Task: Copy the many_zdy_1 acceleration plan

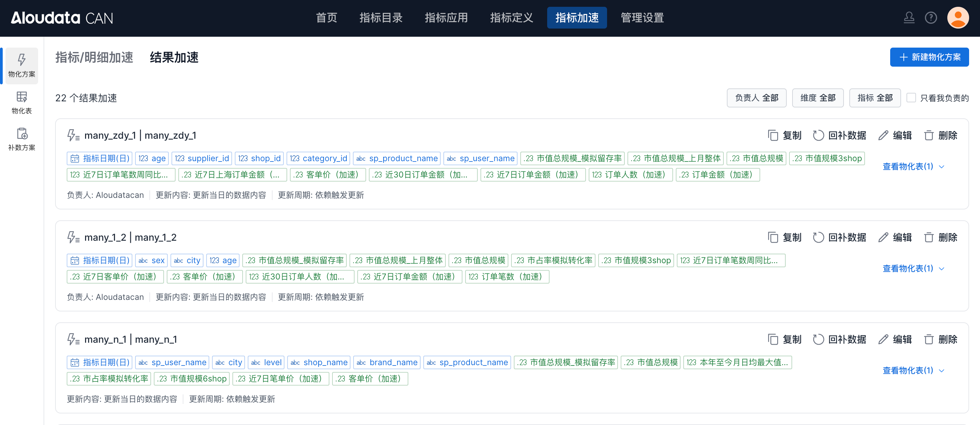Action: (784, 135)
